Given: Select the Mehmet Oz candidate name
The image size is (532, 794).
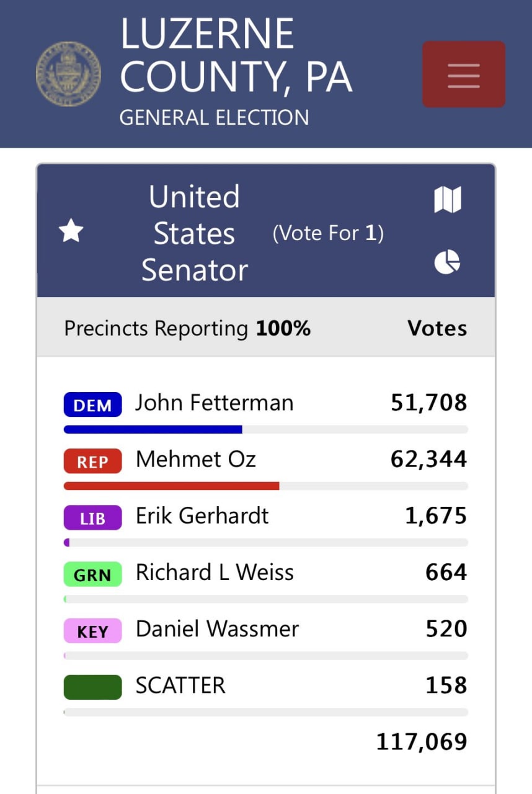Looking at the screenshot, I should tap(195, 460).
